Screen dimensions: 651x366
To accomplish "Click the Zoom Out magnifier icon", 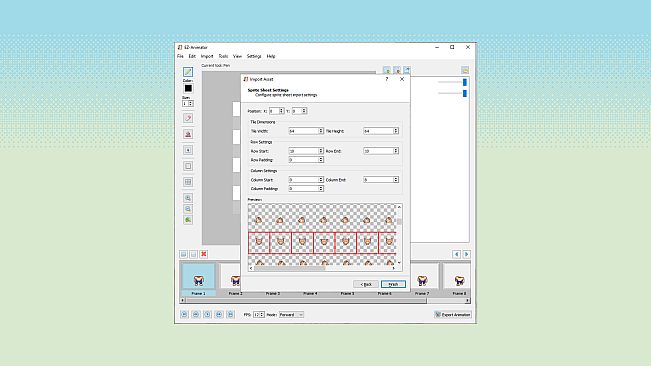I will tap(188, 209).
